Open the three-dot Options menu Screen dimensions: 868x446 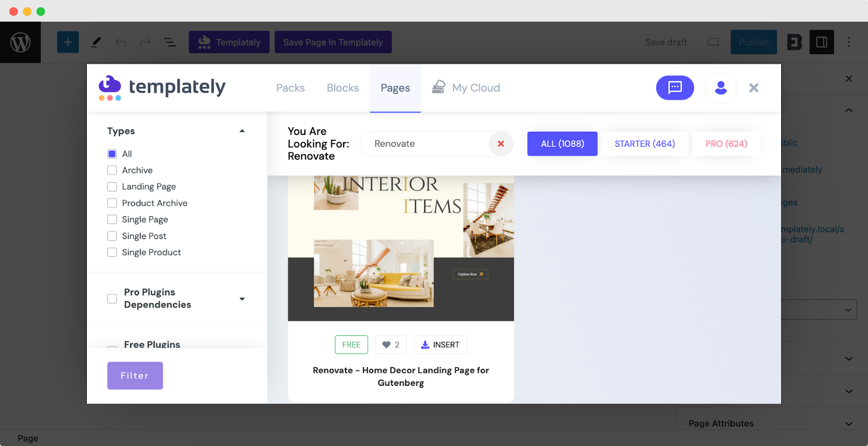click(849, 42)
